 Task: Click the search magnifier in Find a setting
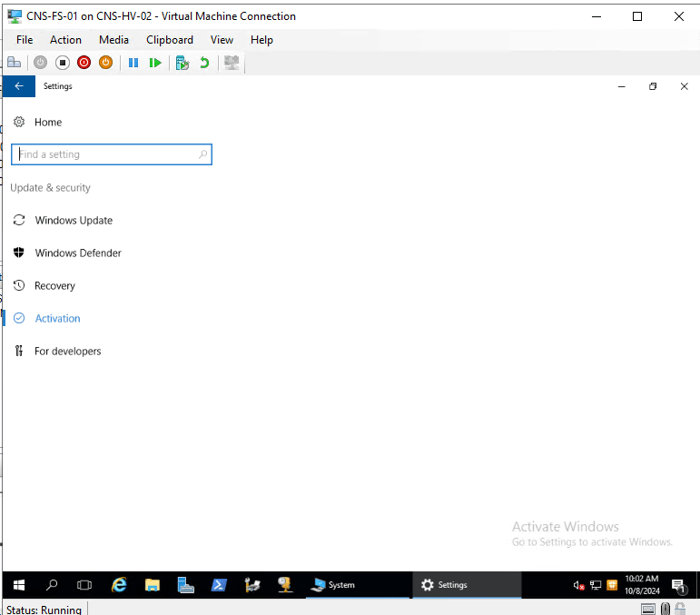[x=203, y=154]
